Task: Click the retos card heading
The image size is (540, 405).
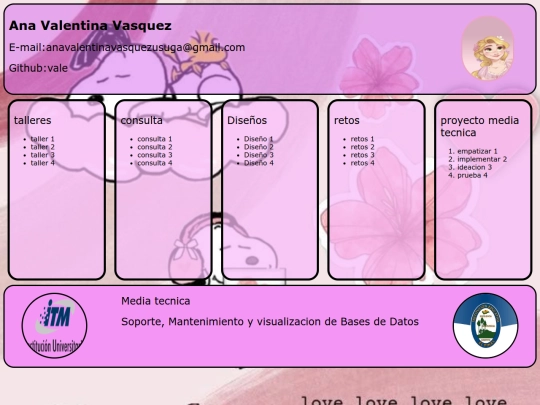Action: (347, 120)
